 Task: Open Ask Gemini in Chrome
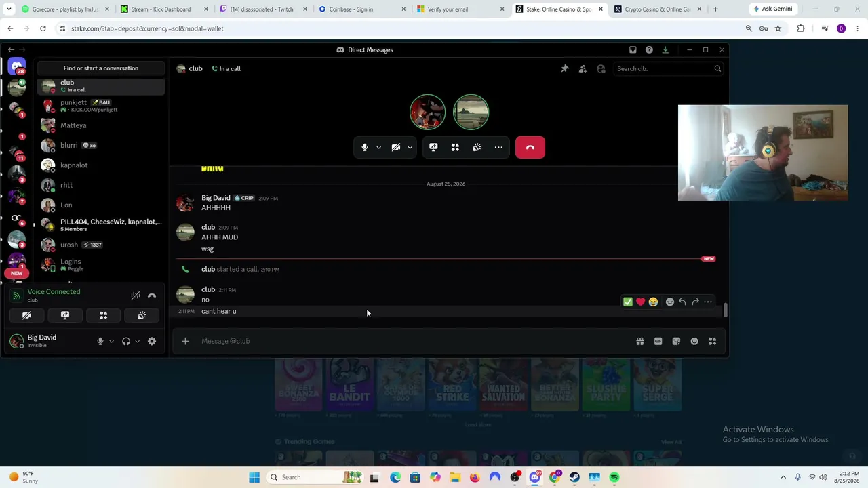[x=772, y=9]
